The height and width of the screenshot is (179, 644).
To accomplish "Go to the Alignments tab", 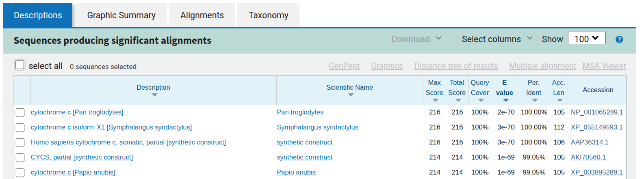I will point(202,15).
